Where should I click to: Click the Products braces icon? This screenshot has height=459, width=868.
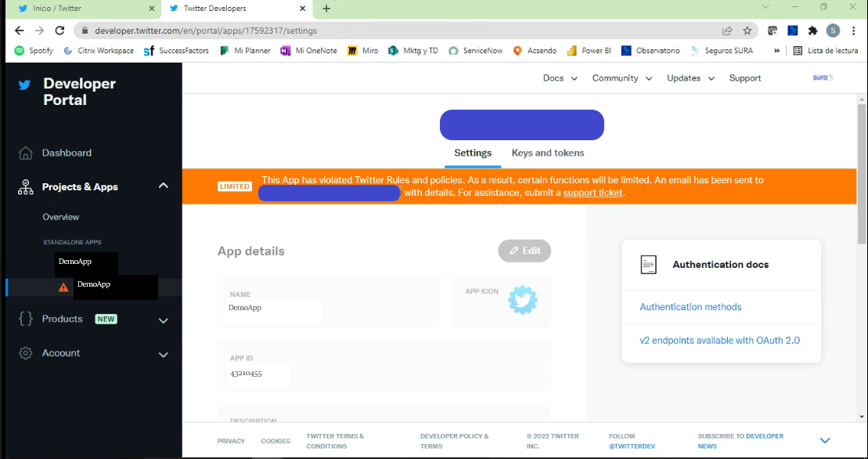pyautogui.click(x=26, y=318)
